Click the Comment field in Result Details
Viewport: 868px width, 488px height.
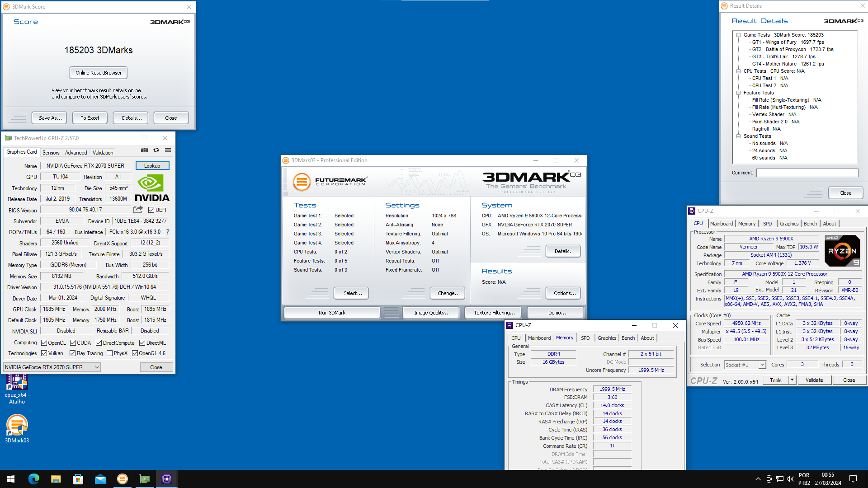tap(807, 173)
